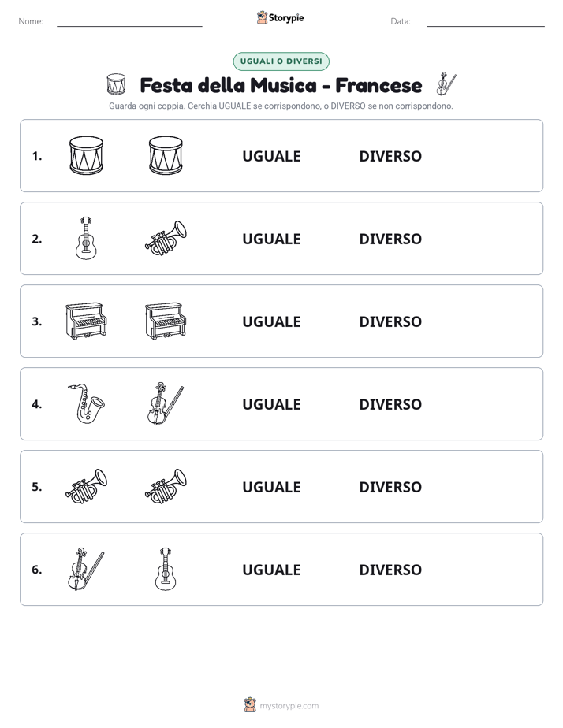The height and width of the screenshot is (728, 563).
Task: Select DIVERSO for pair 4
Action: point(390,404)
